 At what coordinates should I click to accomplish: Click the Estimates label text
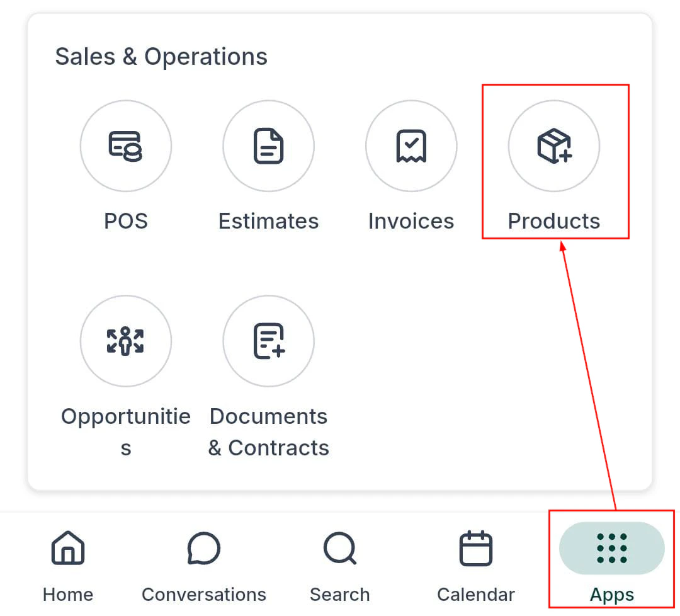click(x=268, y=220)
